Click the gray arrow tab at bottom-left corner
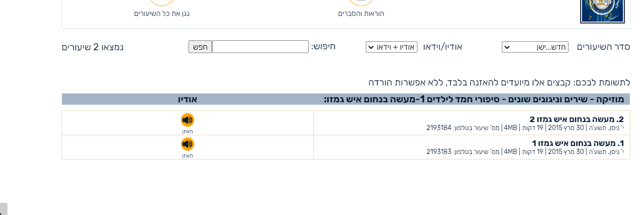 click(x=3, y=209)
